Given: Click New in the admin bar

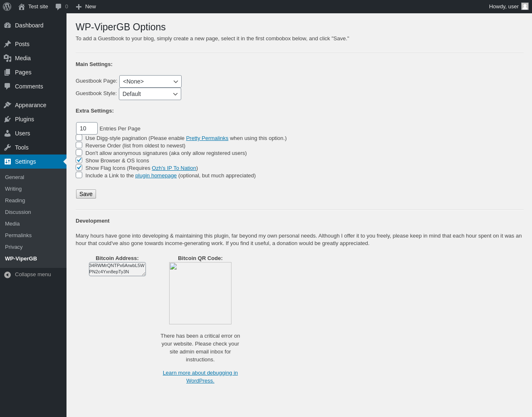Looking at the screenshot, I should point(86,7).
